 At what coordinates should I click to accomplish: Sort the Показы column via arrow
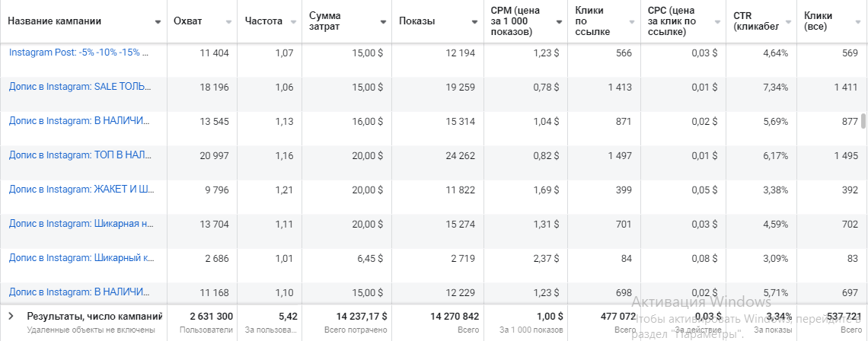pos(475,22)
